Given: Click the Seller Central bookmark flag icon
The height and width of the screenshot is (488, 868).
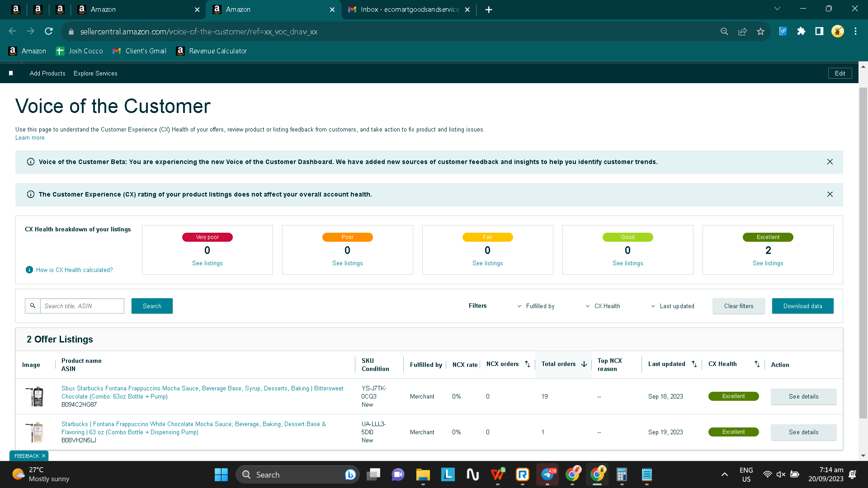Looking at the screenshot, I should click(x=11, y=73).
